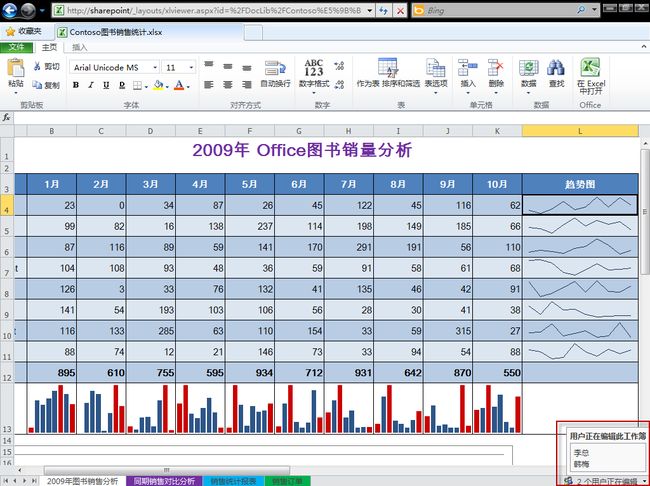Align text right

pos(247,85)
